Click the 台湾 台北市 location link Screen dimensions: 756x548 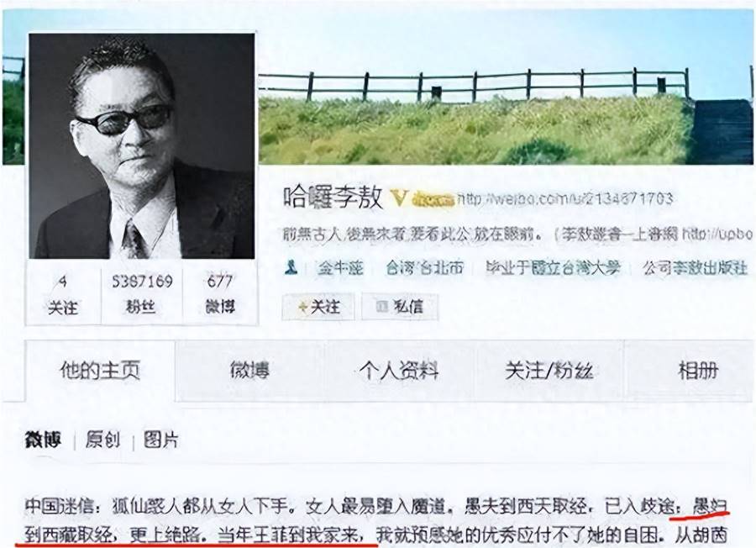click(x=425, y=267)
